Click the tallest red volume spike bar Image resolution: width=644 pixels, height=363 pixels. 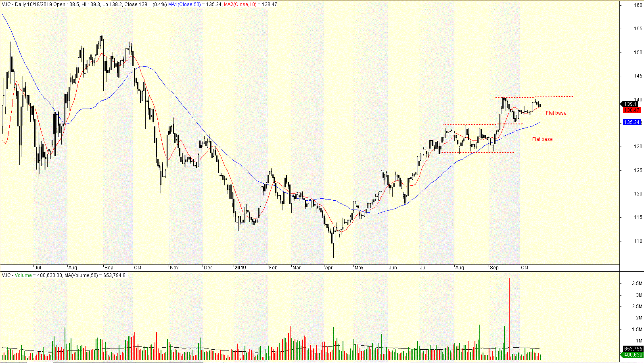click(509, 315)
